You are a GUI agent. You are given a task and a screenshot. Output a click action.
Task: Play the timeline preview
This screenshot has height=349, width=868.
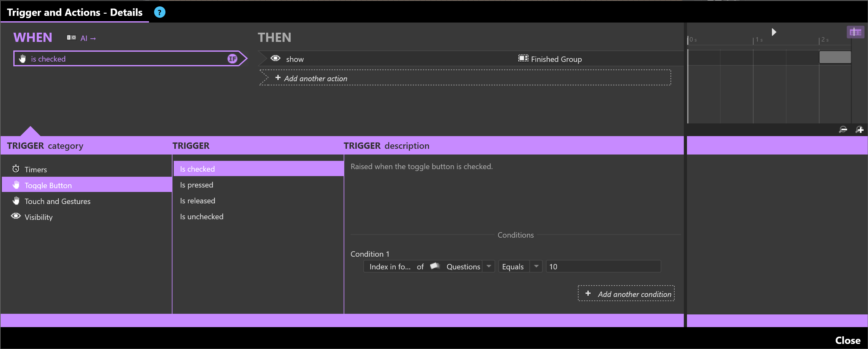(774, 32)
